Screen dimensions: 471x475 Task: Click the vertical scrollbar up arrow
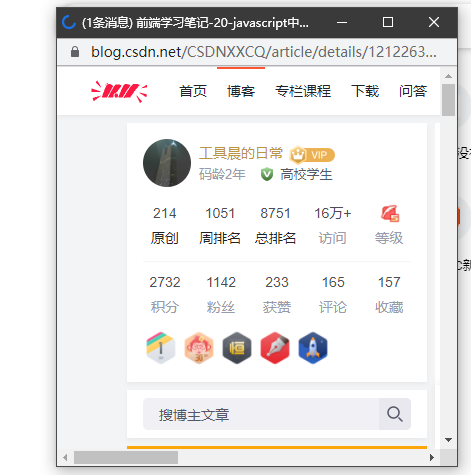pos(448,76)
